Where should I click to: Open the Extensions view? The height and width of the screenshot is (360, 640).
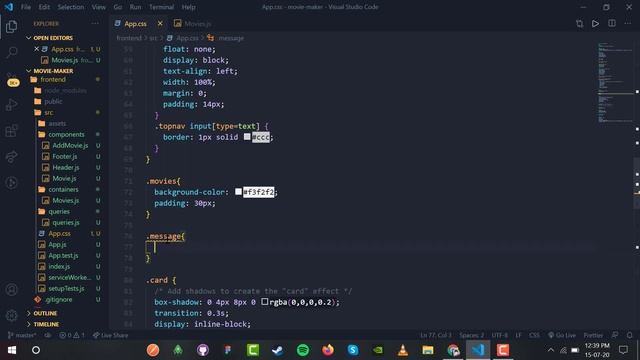pyautogui.click(x=11, y=131)
